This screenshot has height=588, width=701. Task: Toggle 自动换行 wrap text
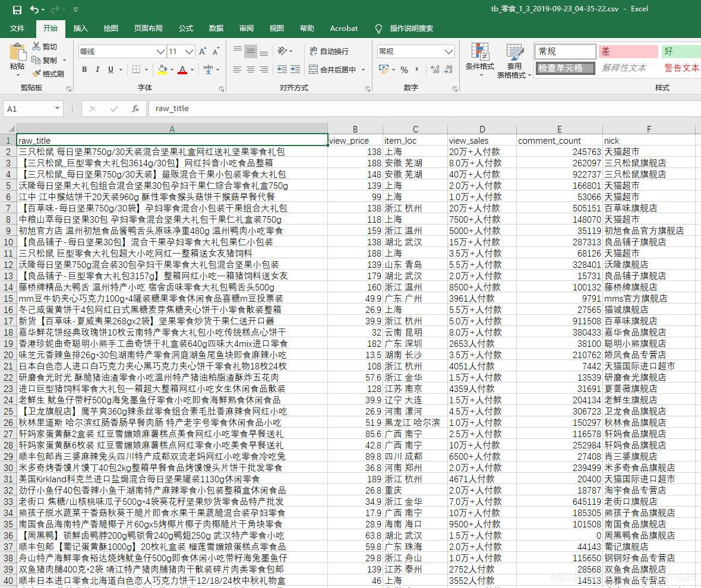click(329, 52)
